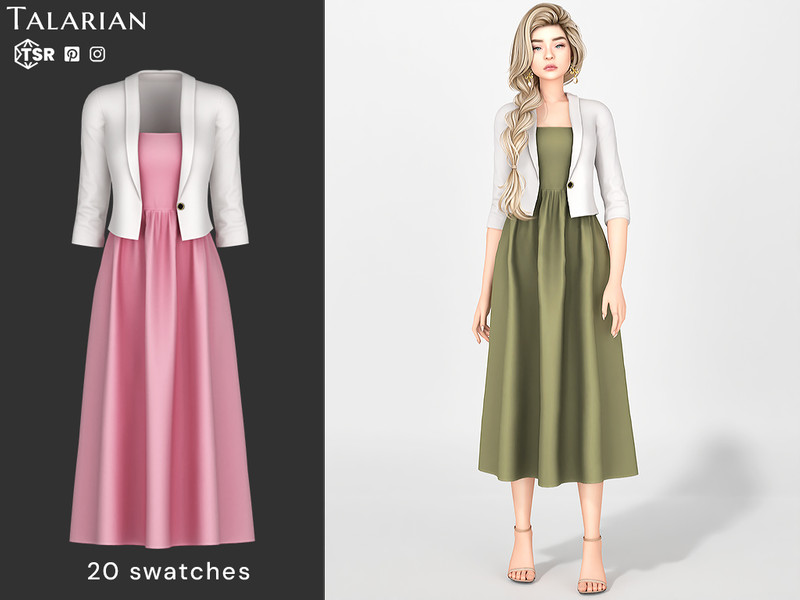Viewport: 800px width, 600px height.
Task: Click the "20 swatches" label
Action: 168,571
